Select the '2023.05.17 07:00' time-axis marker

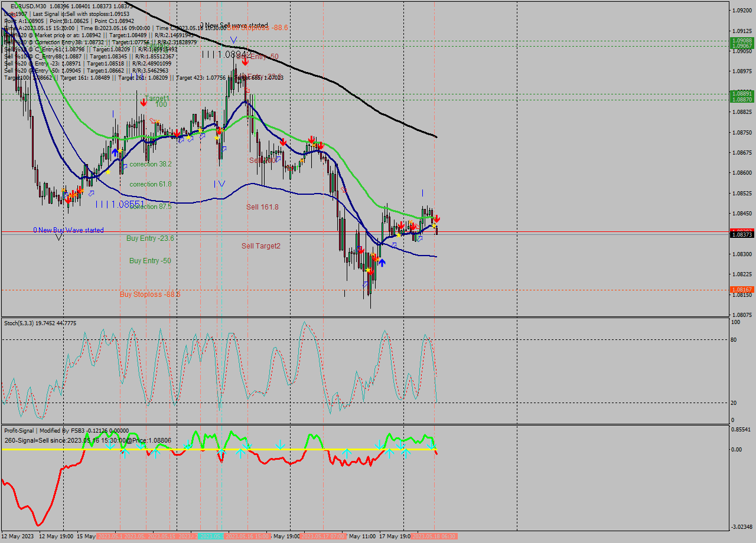coord(322,537)
